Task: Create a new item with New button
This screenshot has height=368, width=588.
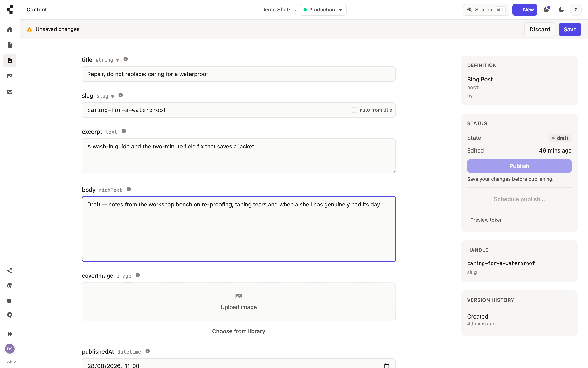Action: pos(525,10)
